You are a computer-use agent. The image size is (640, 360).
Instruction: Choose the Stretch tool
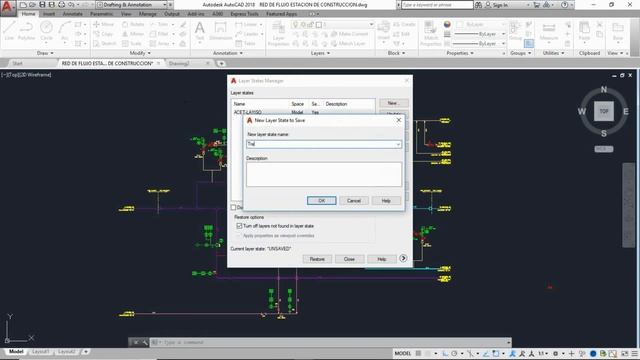coord(105,43)
